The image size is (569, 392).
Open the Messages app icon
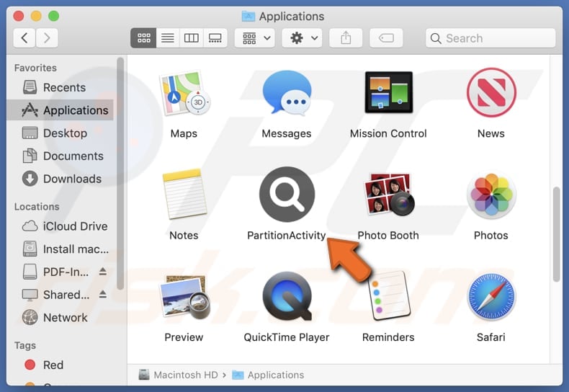(x=287, y=92)
